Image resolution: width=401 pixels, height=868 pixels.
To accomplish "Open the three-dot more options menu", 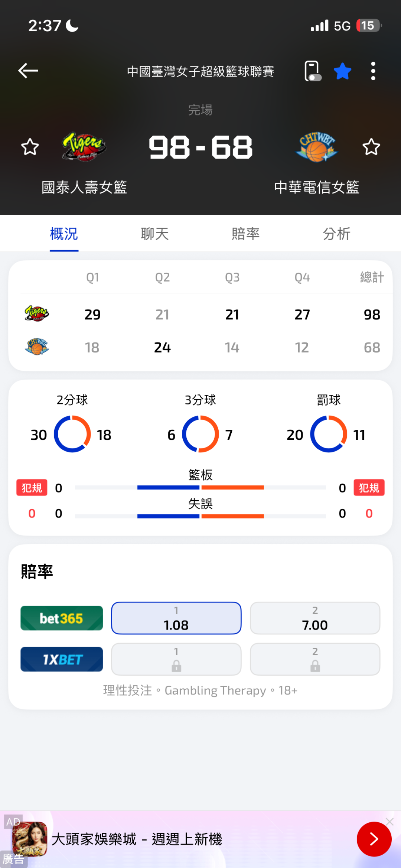I will click(x=373, y=71).
